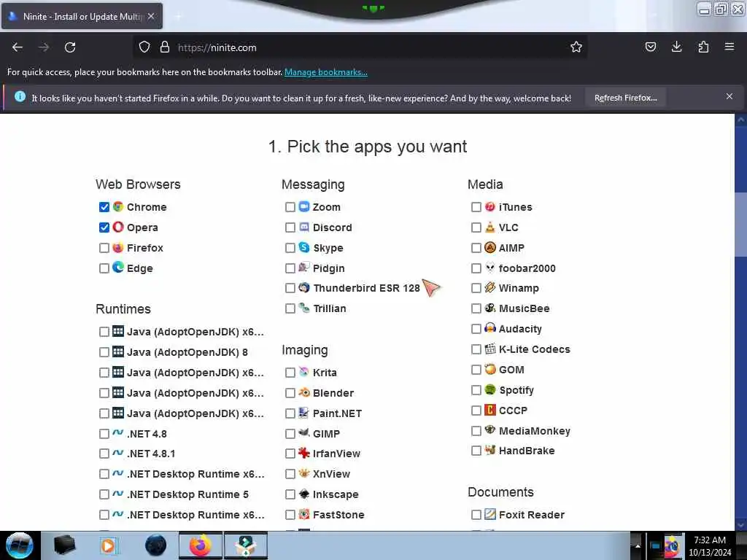This screenshot has width=747, height=560.
Task: Tick the Pidgin checkbox
Action: (x=290, y=268)
